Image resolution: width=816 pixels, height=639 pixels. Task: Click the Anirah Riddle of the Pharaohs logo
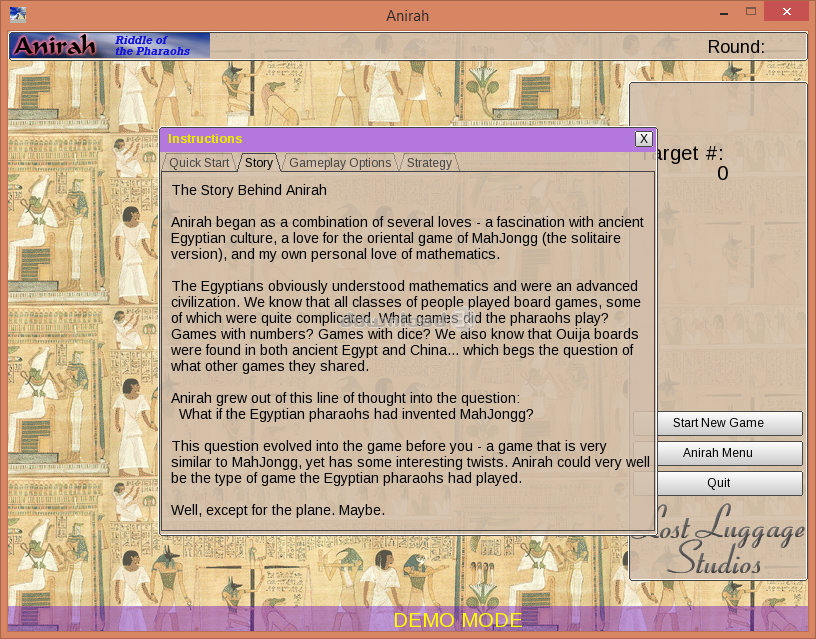point(110,46)
